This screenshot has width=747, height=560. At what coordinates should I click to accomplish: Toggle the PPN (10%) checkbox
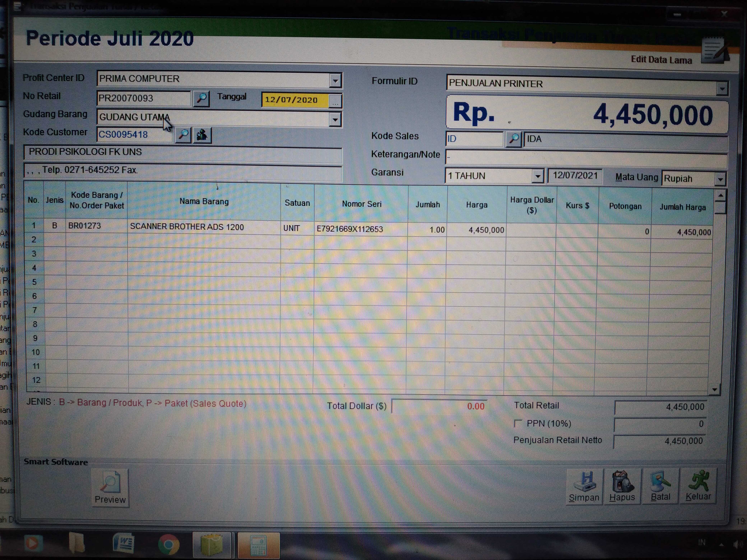pos(518,423)
